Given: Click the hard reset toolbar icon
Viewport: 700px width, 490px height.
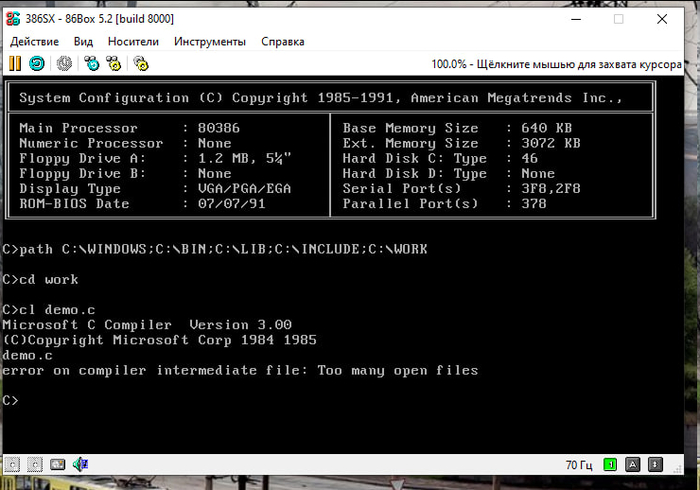Looking at the screenshot, I should click(x=36, y=64).
